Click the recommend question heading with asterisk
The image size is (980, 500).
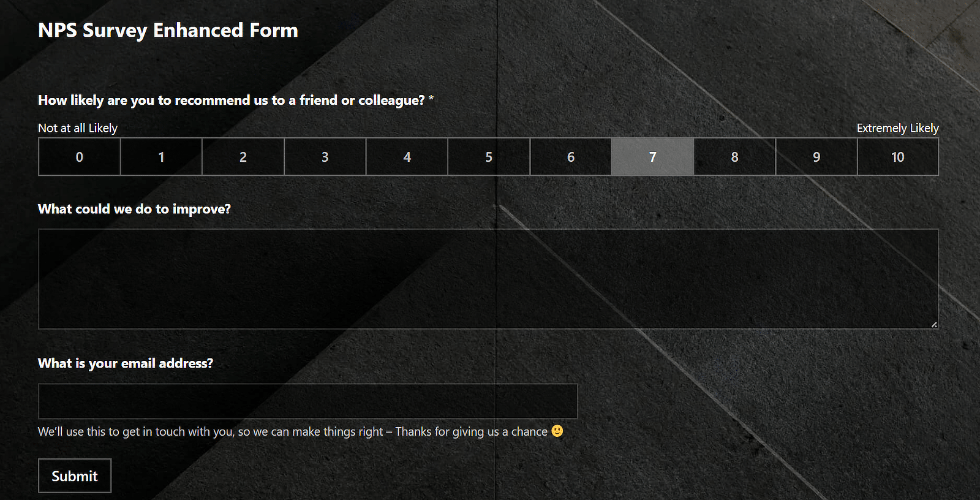pos(235,100)
